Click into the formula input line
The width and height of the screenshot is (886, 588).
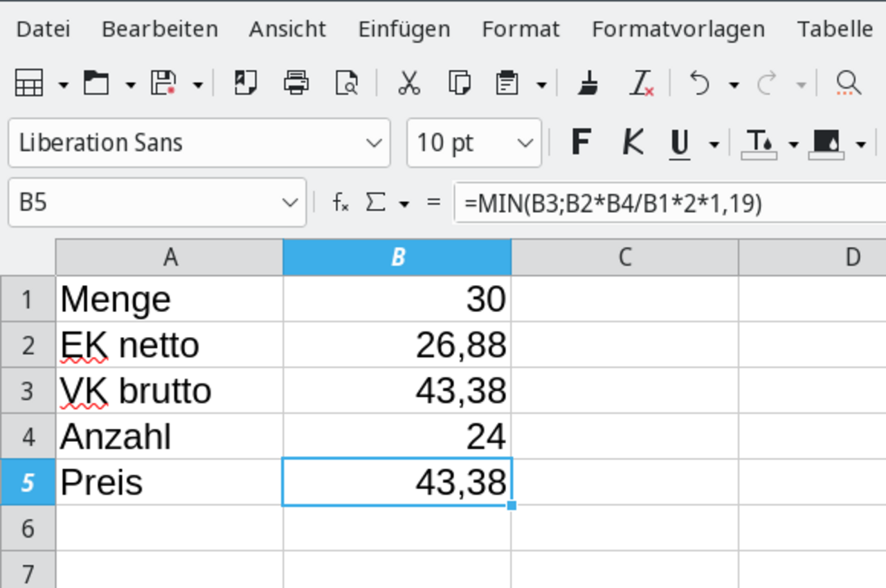coord(669,203)
